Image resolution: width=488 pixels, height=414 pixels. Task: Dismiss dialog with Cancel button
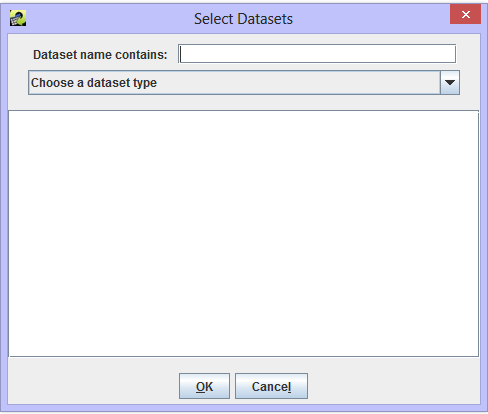(x=271, y=386)
